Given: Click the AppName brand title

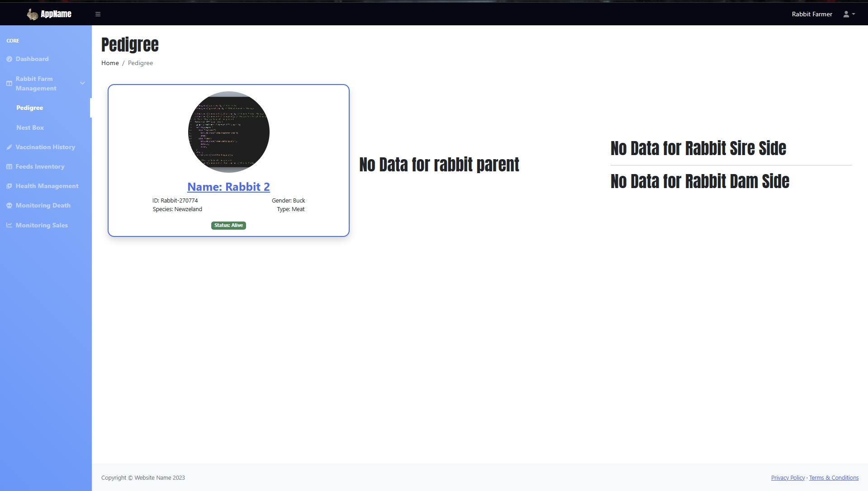Looking at the screenshot, I should [56, 14].
